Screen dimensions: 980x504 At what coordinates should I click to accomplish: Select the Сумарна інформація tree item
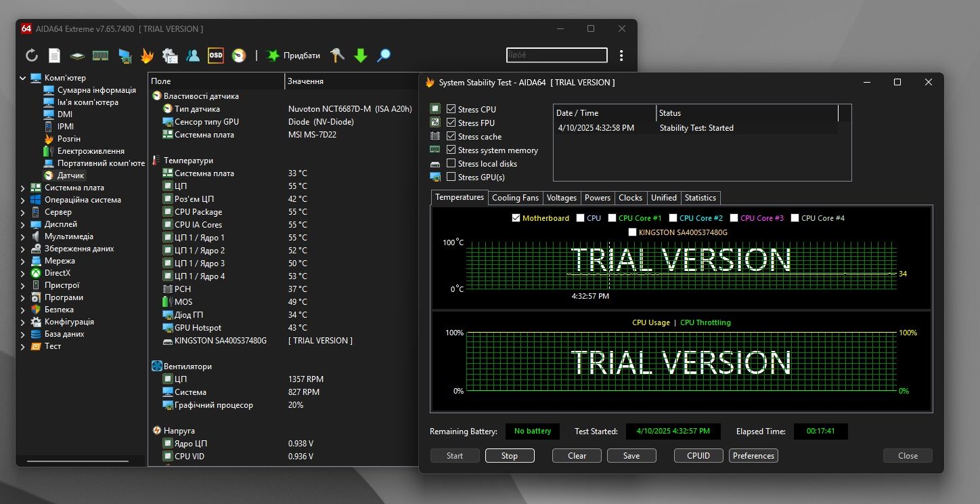tap(90, 90)
